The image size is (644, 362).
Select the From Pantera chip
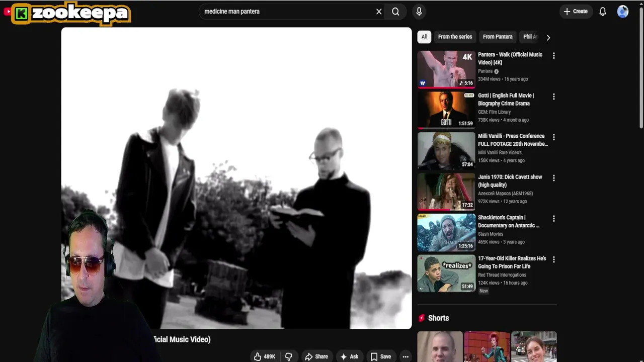[498, 37]
